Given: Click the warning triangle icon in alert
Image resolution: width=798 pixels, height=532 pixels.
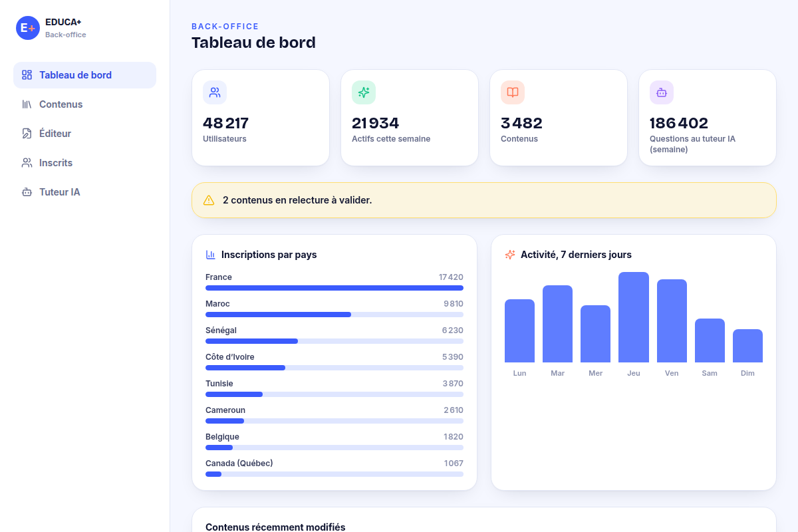Looking at the screenshot, I should click(209, 200).
